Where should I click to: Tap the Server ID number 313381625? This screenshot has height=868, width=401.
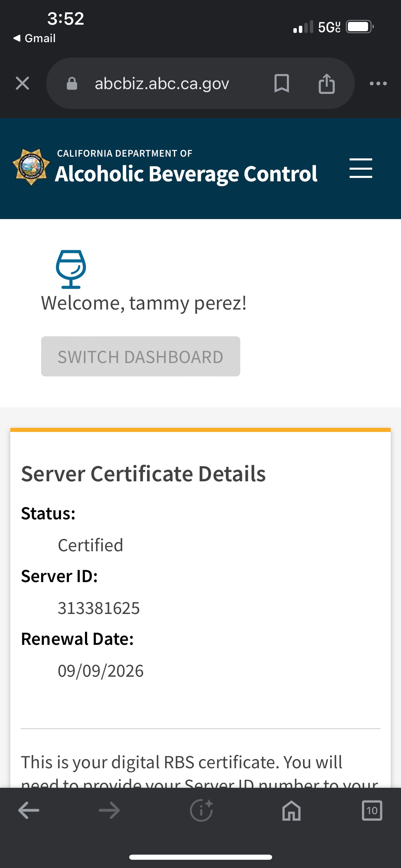click(x=99, y=608)
